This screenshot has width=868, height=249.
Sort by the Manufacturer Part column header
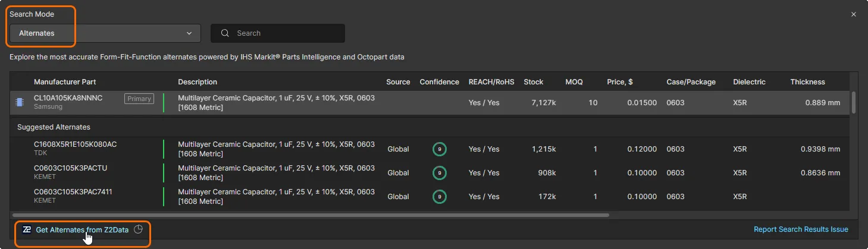pos(65,82)
